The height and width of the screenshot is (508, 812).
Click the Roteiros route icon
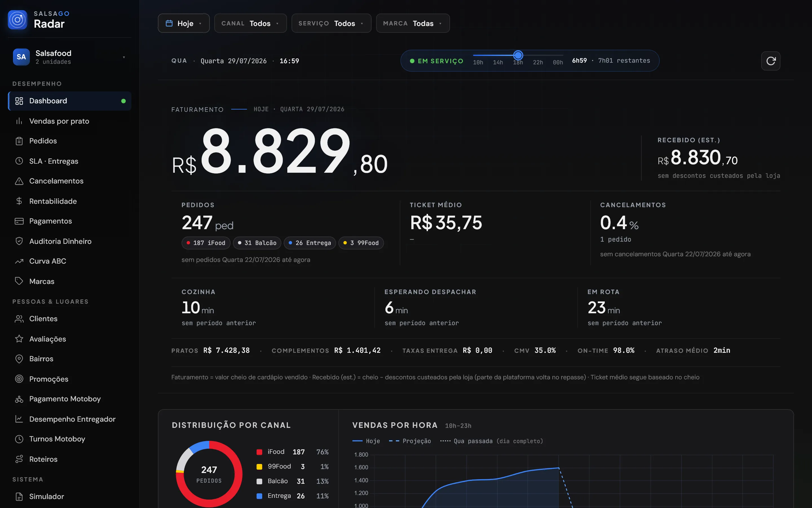(19, 459)
